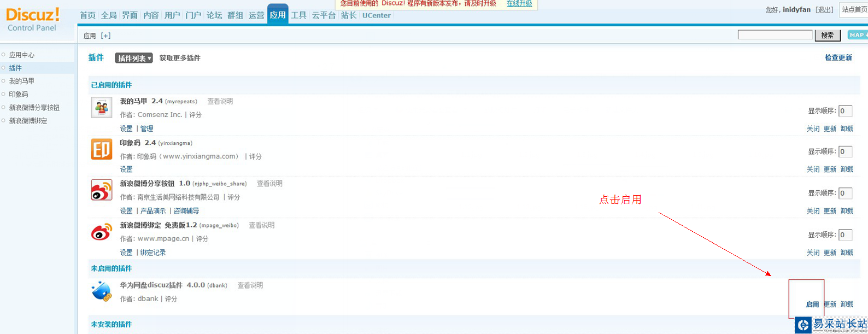
Task: Click the Discuz! Control Panel logo
Action: pyautogui.click(x=33, y=20)
